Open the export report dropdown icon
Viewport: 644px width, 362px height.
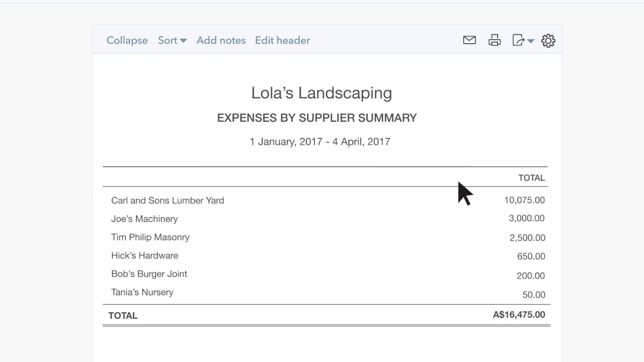pyautogui.click(x=523, y=40)
